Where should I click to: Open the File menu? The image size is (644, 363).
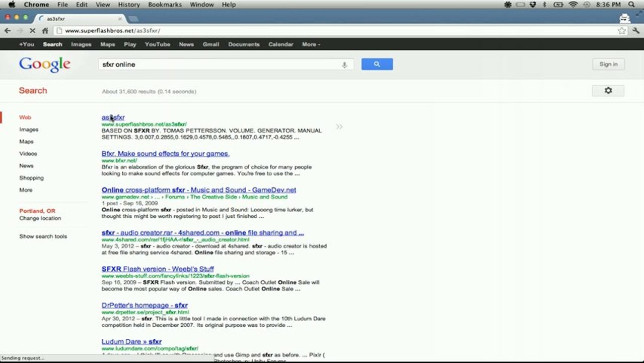pos(62,5)
